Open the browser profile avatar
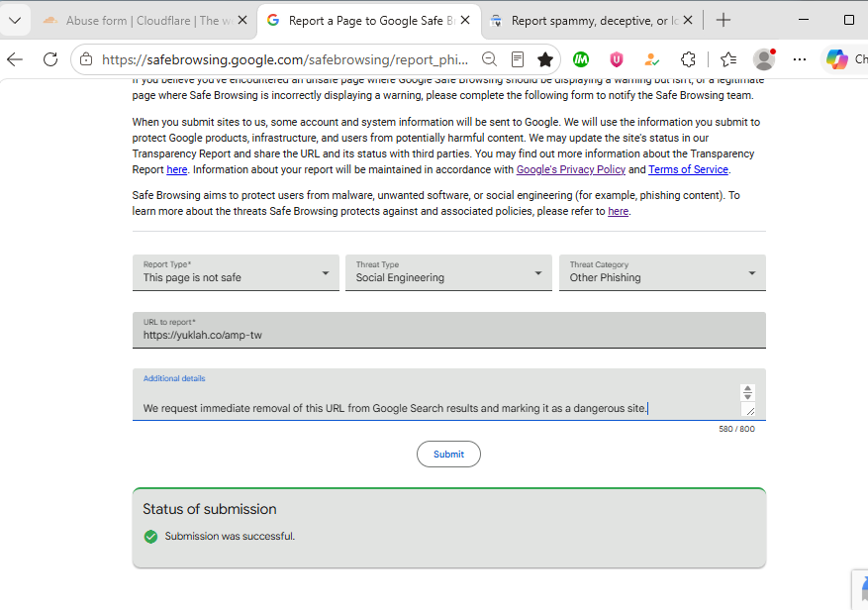The height and width of the screenshot is (610, 868). 764,59
